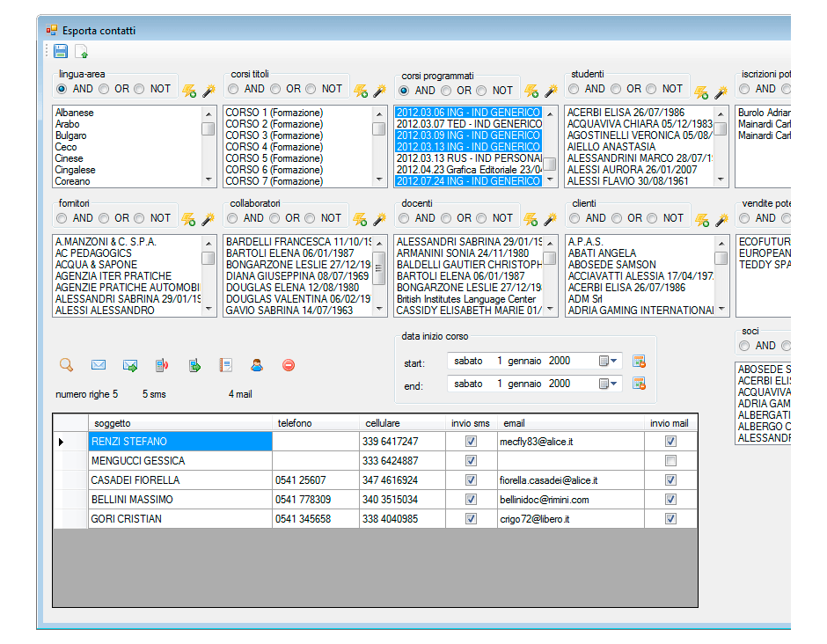Click the magic wand icon in lingua-area

coord(209,91)
